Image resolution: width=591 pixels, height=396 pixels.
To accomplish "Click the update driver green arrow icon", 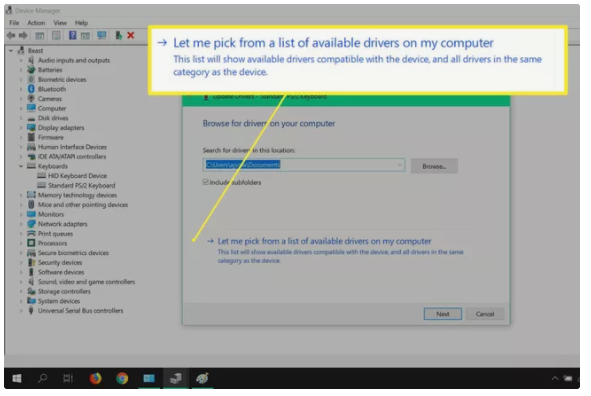I will (x=119, y=35).
